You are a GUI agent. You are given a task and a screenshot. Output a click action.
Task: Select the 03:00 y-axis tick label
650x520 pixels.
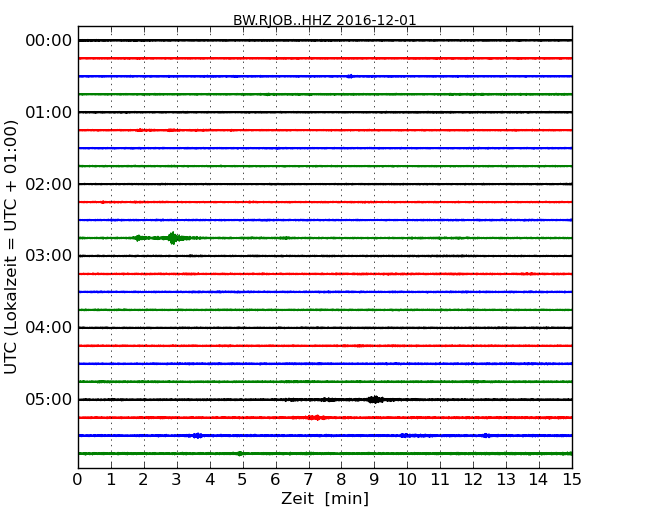click(x=49, y=256)
